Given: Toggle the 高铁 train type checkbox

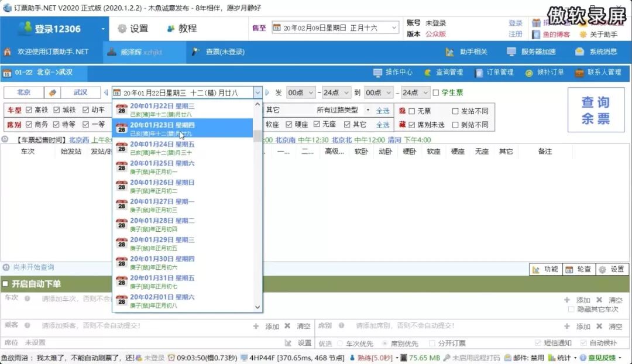Looking at the screenshot, I should pos(29,109).
